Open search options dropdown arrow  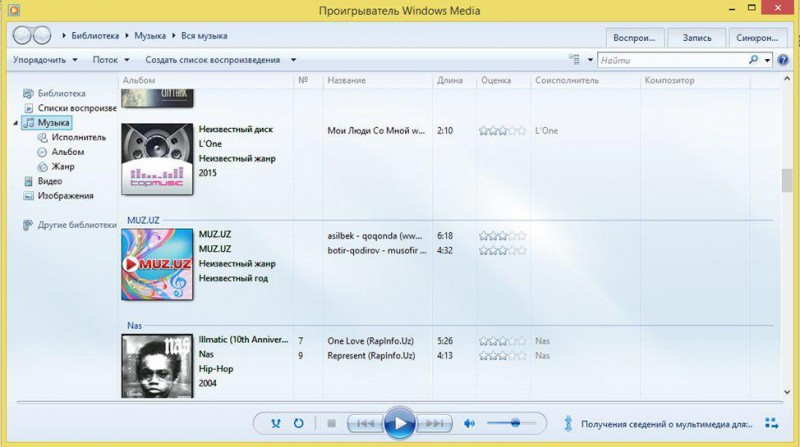pos(767,60)
